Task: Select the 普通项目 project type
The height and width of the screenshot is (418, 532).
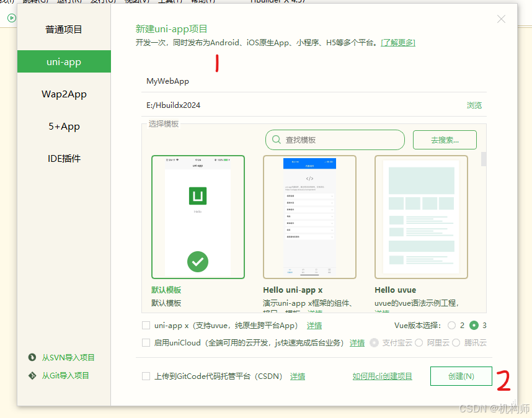Action: pyautogui.click(x=64, y=30)
